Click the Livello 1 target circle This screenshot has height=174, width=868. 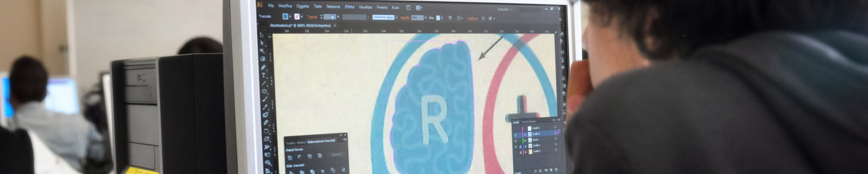[555, 144]
